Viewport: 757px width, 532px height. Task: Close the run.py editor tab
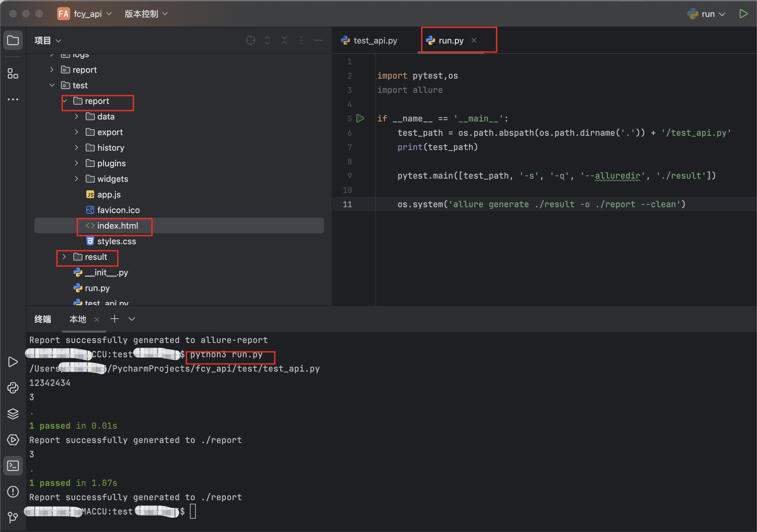474,40
